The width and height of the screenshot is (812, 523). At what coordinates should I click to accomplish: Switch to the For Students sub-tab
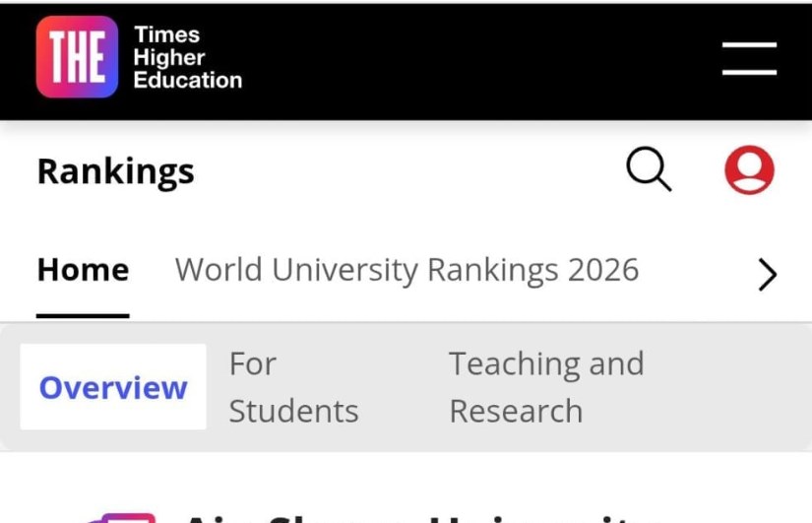[293, 387]
